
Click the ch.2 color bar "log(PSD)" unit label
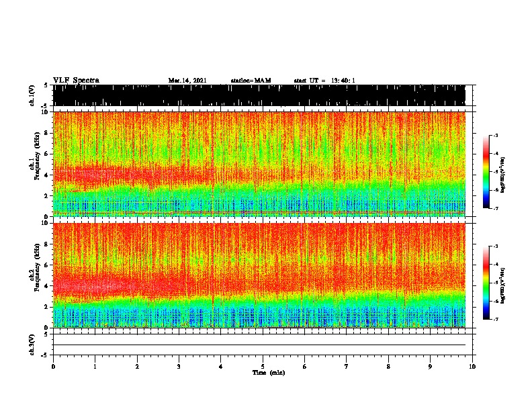point(503,286)
